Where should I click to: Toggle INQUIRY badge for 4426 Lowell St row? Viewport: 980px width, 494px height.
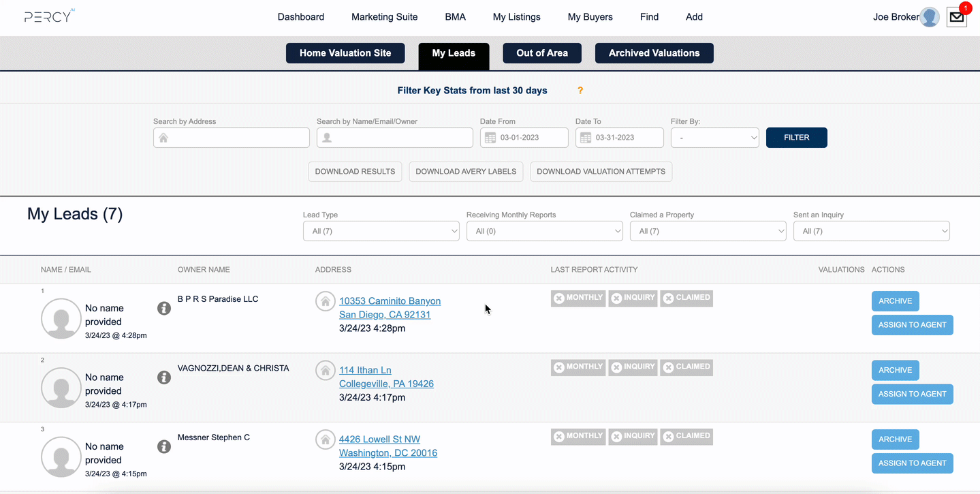(x=633, y=436)
